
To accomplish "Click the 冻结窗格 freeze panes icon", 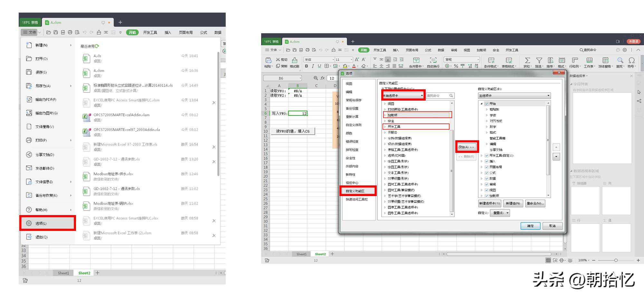I will 605,60.
